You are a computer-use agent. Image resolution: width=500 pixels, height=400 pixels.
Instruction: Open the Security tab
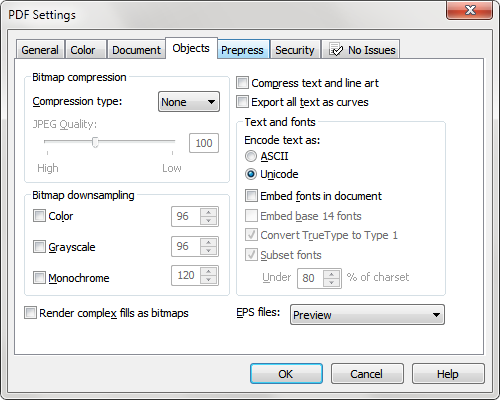295,50
